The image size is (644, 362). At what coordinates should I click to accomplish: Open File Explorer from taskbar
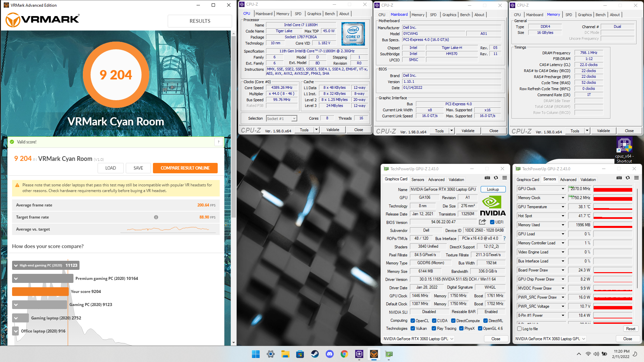(x=285, y=354)
